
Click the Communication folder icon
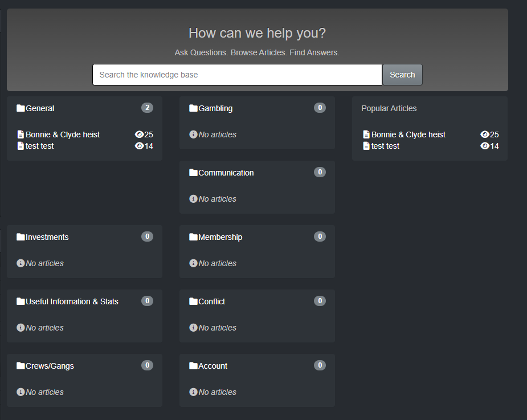tap(194, 173)
